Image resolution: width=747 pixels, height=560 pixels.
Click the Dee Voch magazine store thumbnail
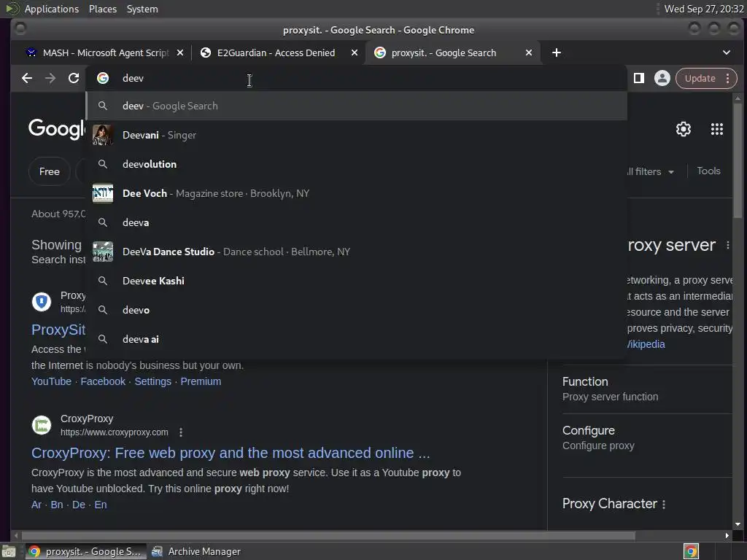pos(103,193)
